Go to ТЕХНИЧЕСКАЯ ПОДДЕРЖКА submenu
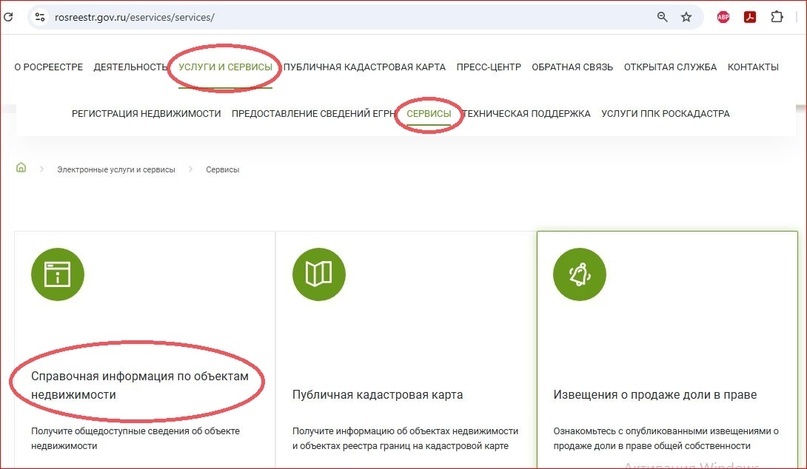This screenshot has height=469, width=807. pyautogui.click(x=526, y=114)
